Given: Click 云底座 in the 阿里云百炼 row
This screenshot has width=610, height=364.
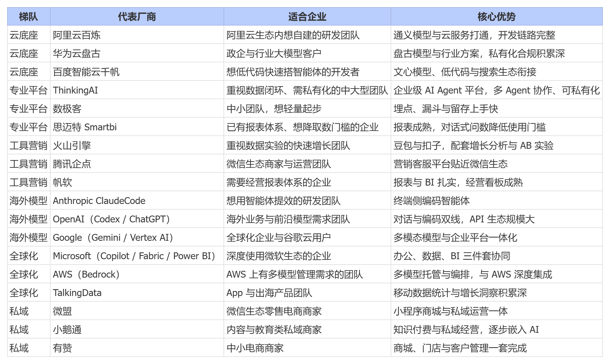Looking at the screenshot, I should 29,35.
